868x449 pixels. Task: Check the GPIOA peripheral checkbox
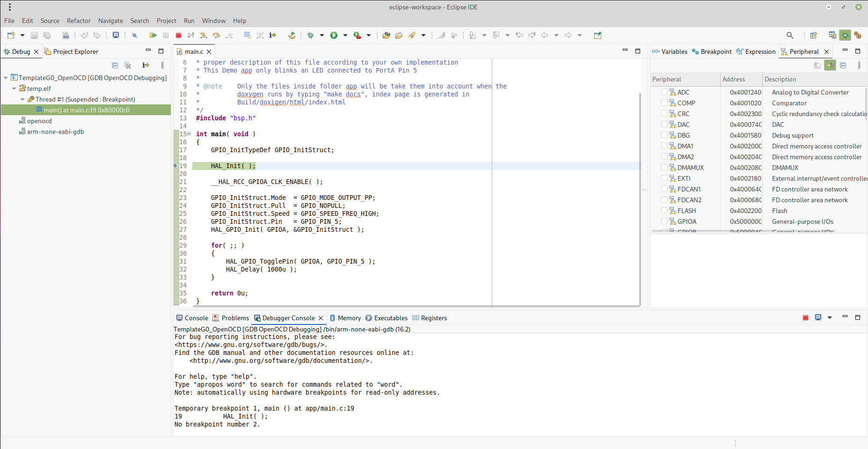pyautogui.click(x=664, y=221)
